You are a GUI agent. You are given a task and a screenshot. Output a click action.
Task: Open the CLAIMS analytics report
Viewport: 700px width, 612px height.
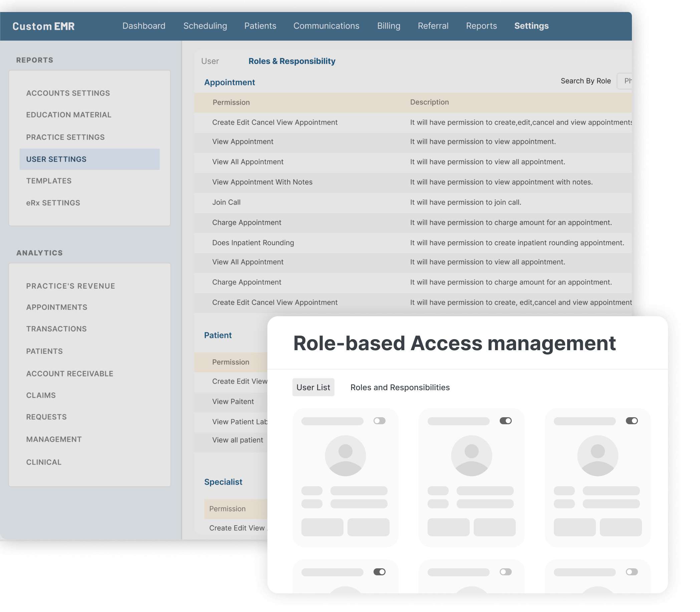41,395
